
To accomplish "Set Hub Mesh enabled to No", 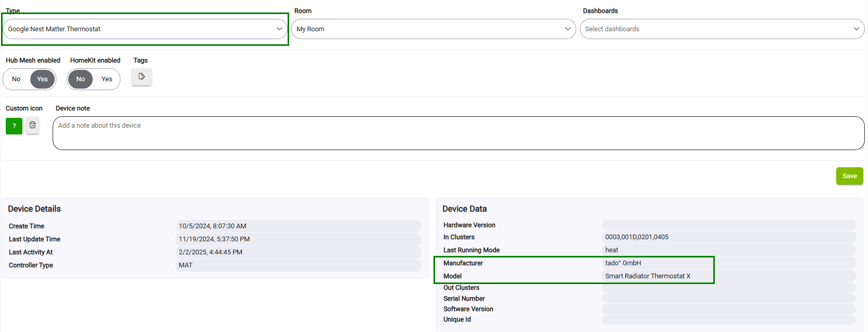I will coord(16,79).
